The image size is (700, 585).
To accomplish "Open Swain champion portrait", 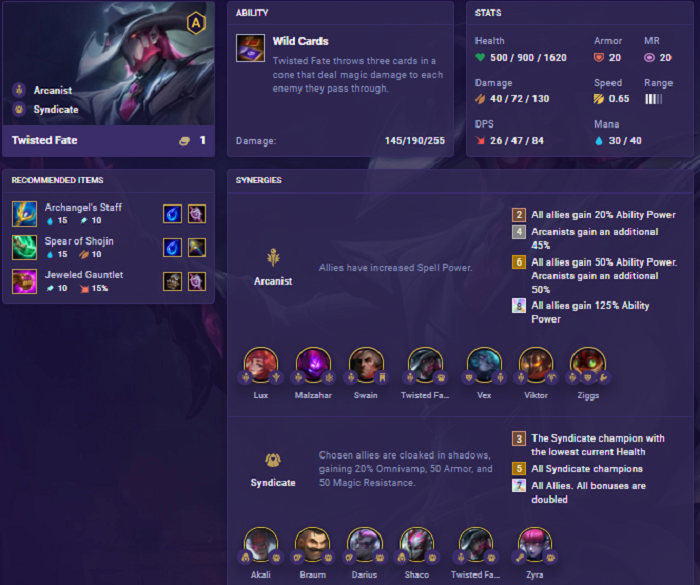I will 366,365.
